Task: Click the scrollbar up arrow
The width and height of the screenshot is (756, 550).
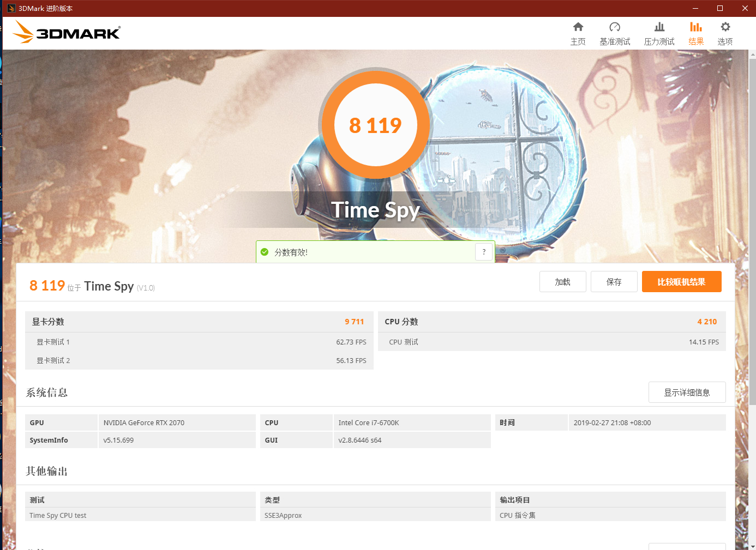Action: tap(753, 55)
